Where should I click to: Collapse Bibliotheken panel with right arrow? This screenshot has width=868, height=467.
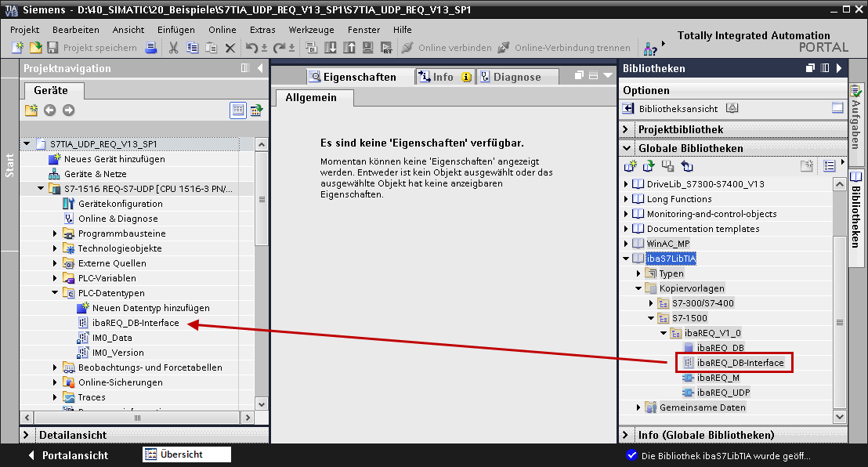[839, 68]
